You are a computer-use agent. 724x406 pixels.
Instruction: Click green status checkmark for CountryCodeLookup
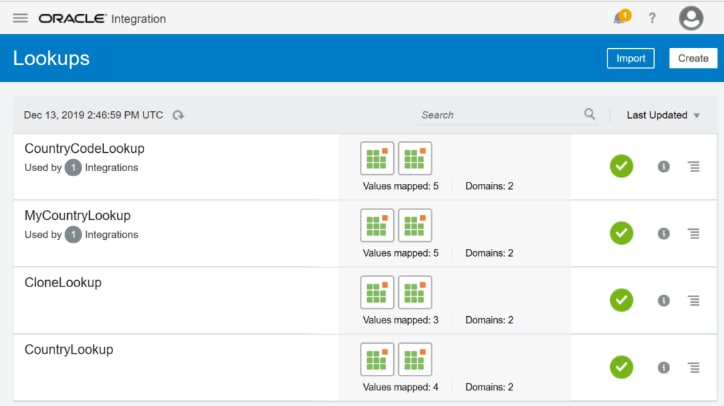click(622, 166)
